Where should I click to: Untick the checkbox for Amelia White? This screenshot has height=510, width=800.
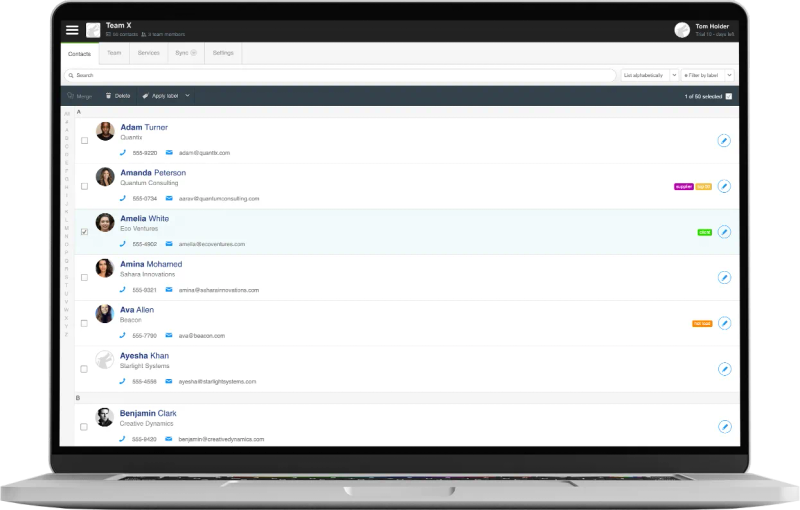tap(85, 232)
